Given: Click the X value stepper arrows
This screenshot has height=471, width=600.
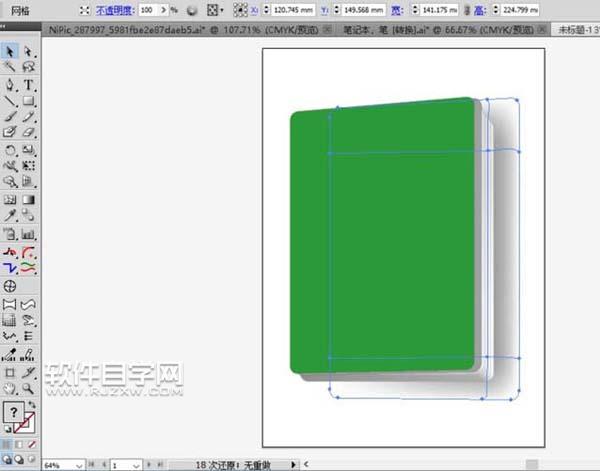Looking at the screenshot, I should coord(266,10).
